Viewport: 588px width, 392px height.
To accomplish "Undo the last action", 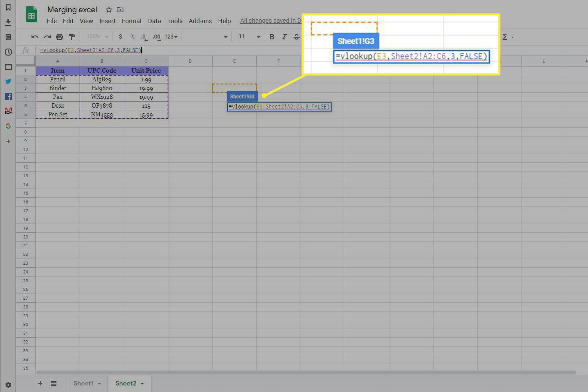I will click(x=35, y=37).
